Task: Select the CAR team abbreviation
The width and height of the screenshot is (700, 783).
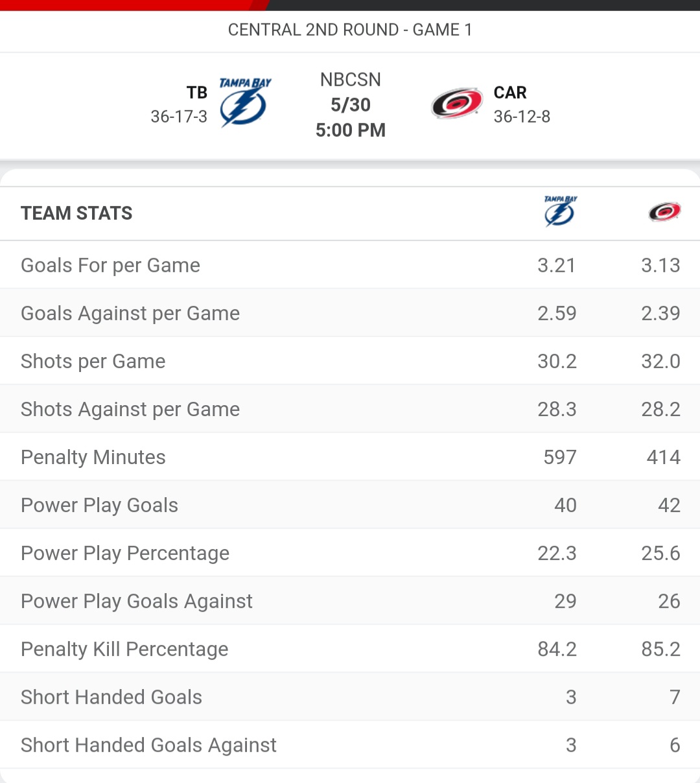Action: click(510, 93)
